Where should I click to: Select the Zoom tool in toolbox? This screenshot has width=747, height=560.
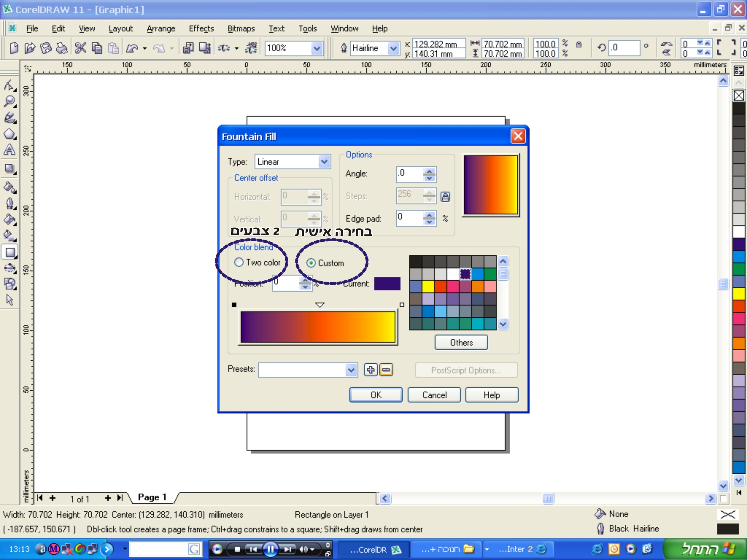tap(10, 101)
